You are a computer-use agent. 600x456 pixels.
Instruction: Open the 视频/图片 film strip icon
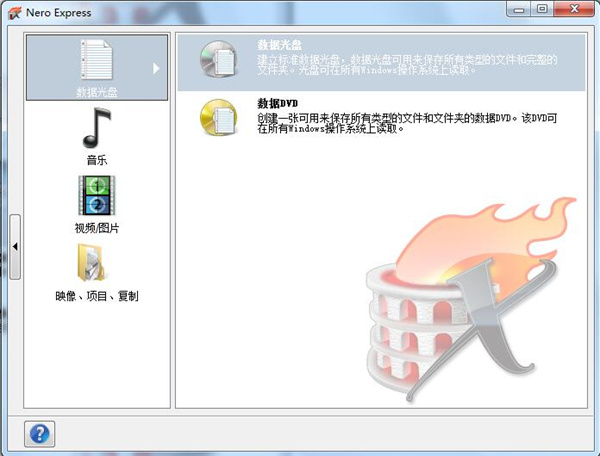coord(97,196)
